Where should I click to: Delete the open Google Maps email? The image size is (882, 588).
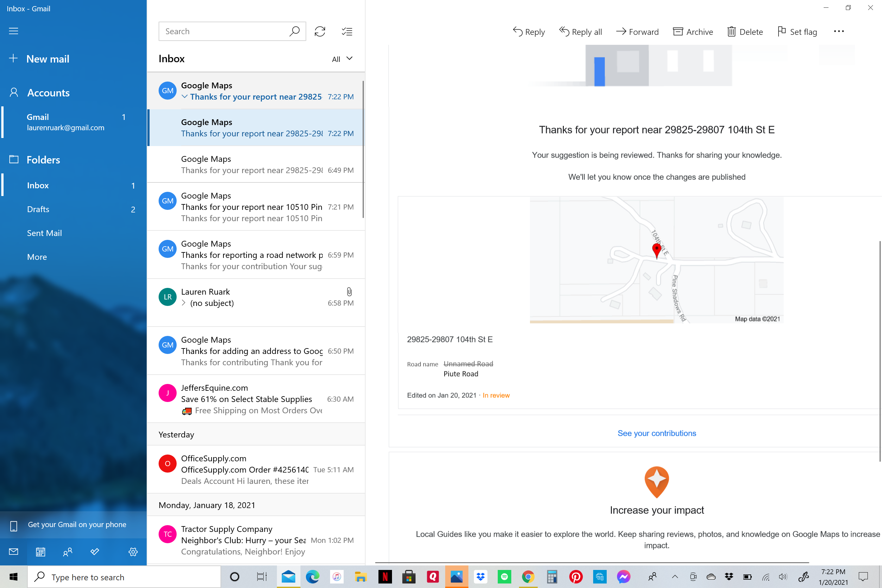tap(745, 32)
